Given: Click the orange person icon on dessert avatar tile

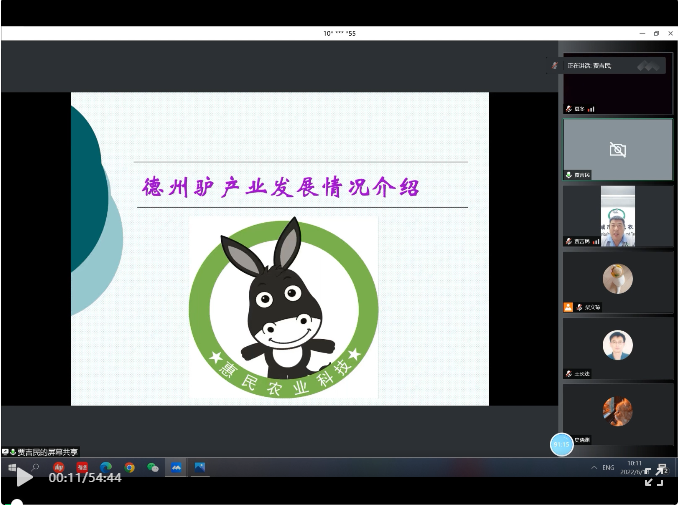Looking at the screenshot, I should [568, 307].
